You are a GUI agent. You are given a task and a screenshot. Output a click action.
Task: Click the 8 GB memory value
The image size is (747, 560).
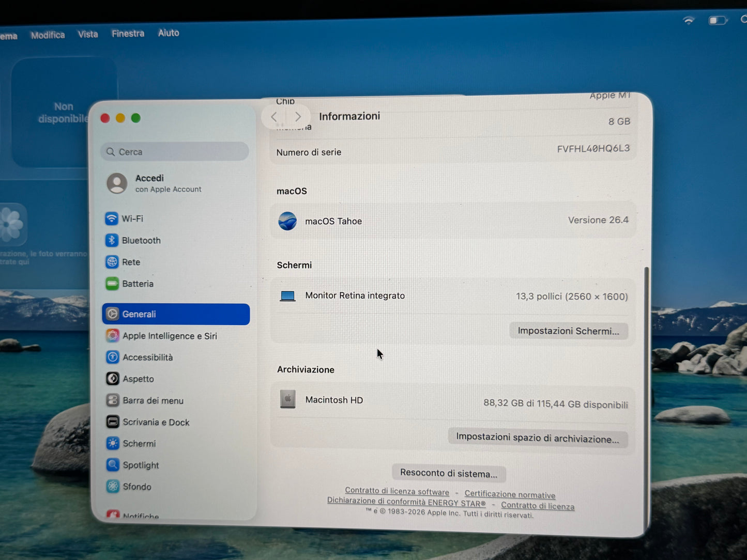(x=619, y=121)
